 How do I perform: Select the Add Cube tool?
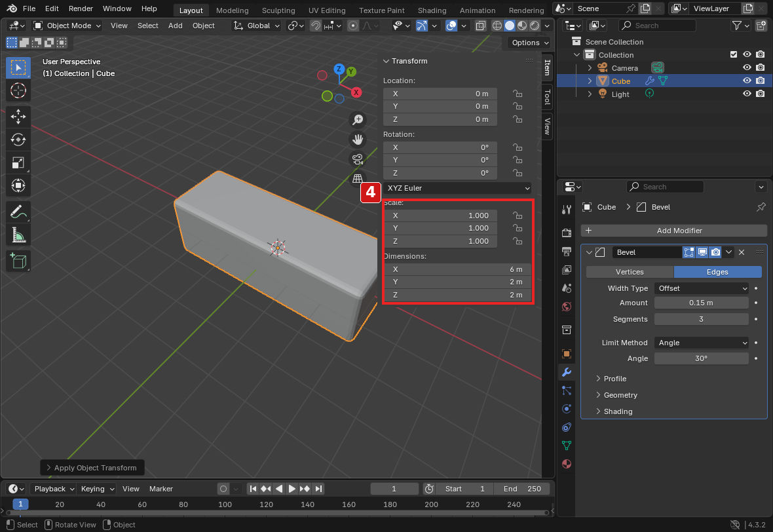[x=18, y=261]
